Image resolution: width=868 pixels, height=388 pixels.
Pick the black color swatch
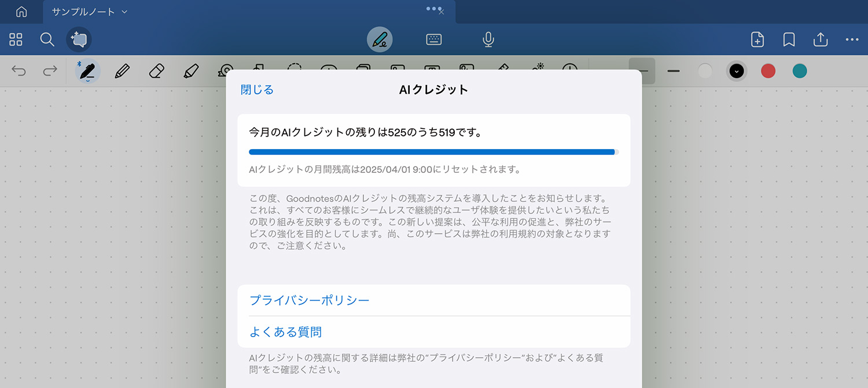coord(737,71)
